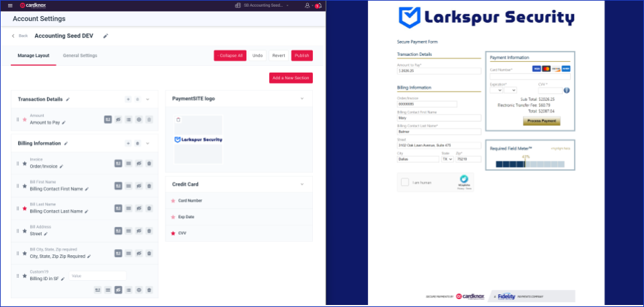
Task: Toggle hidden state for Billing ID in SF
Action: (118, 289)
